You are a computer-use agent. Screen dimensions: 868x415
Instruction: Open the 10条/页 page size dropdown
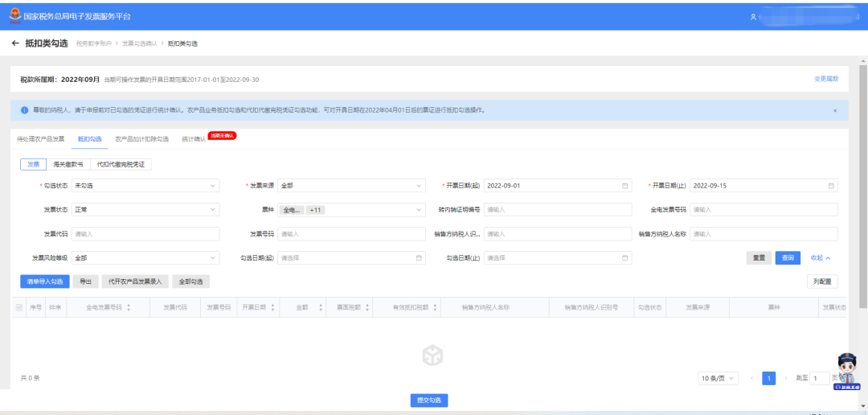(719, 378)
